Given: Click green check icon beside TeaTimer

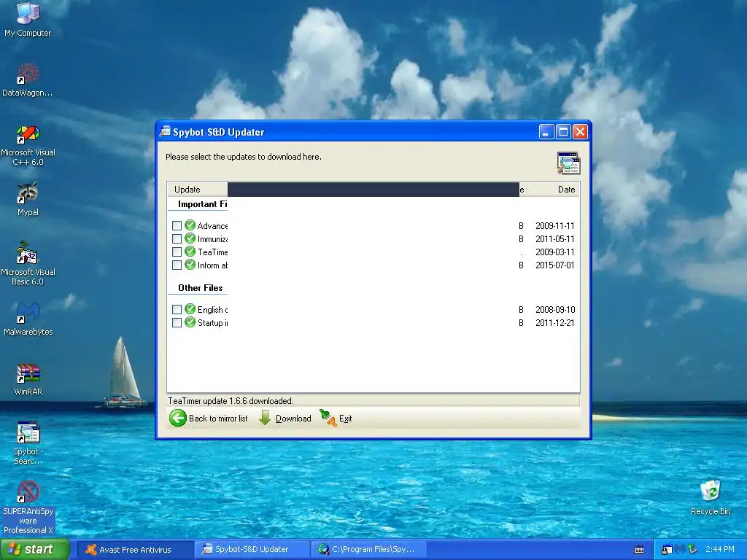Looking at the screenshot, I should point(190,252).
